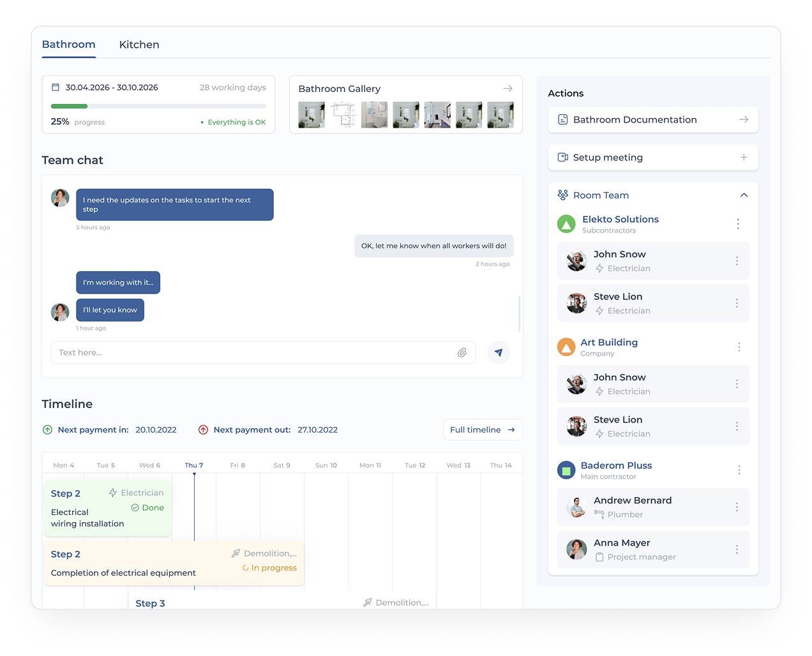The width and height of the screenshot is (812, 656).
Task: Open options for Steve Lion under Elekto
Action: pos(737,303)
